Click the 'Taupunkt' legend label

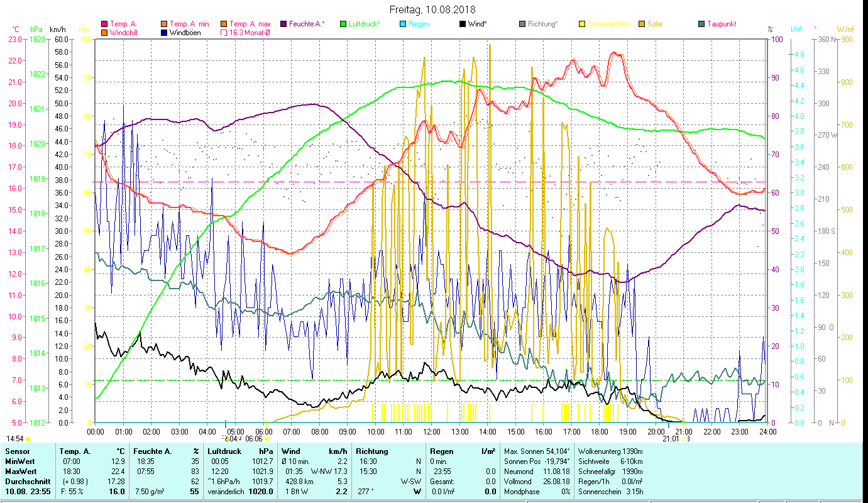coord(722,24)
